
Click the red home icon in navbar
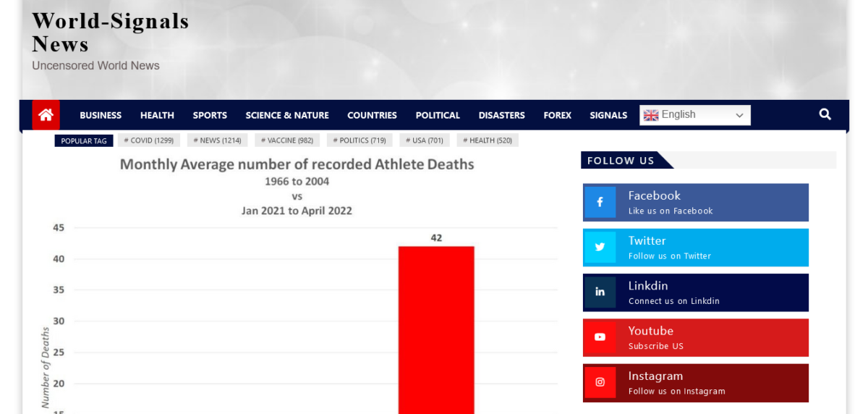[x=46, y=115]
